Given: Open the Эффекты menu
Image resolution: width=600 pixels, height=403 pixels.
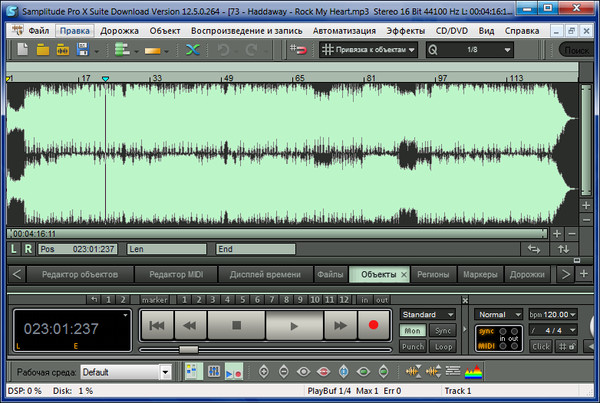Looking at the screenshot, I should [406, 30].
